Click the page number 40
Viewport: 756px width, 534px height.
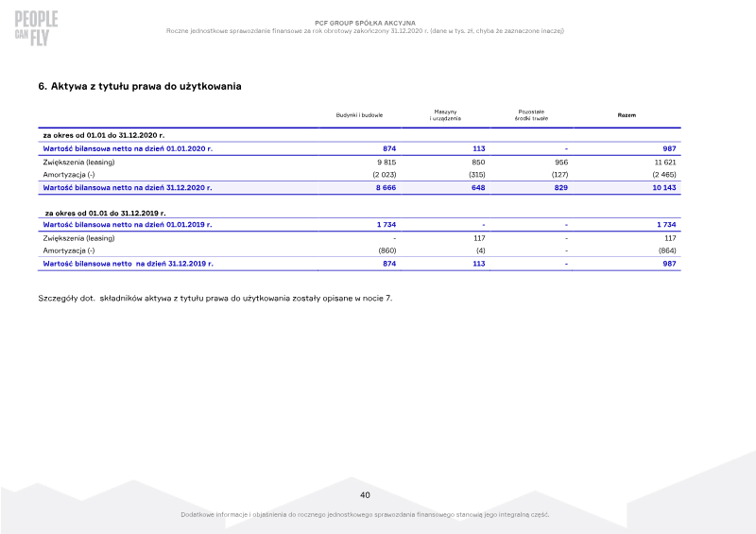[365, 495]
